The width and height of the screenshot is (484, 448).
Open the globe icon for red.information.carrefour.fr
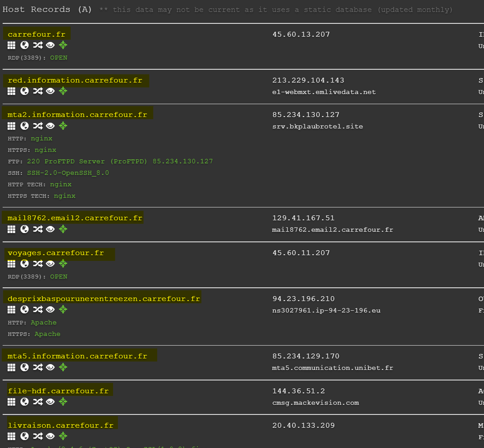click(x=24, y=91)
